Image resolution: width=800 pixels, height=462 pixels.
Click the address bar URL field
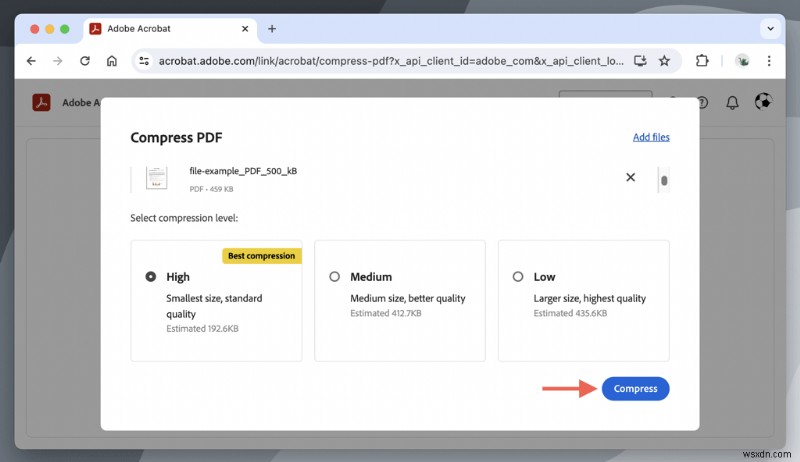pos(391,61)
